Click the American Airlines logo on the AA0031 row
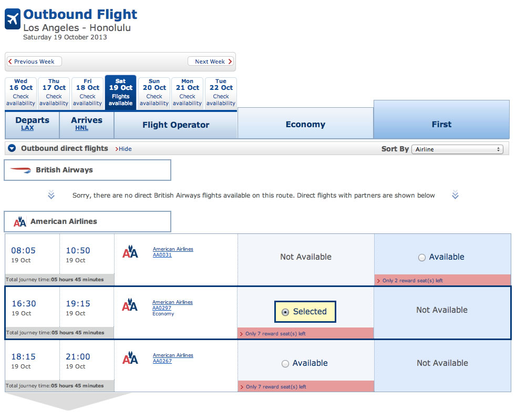The height and width of the screenshot is (420, 516). [x=130, y=252]
